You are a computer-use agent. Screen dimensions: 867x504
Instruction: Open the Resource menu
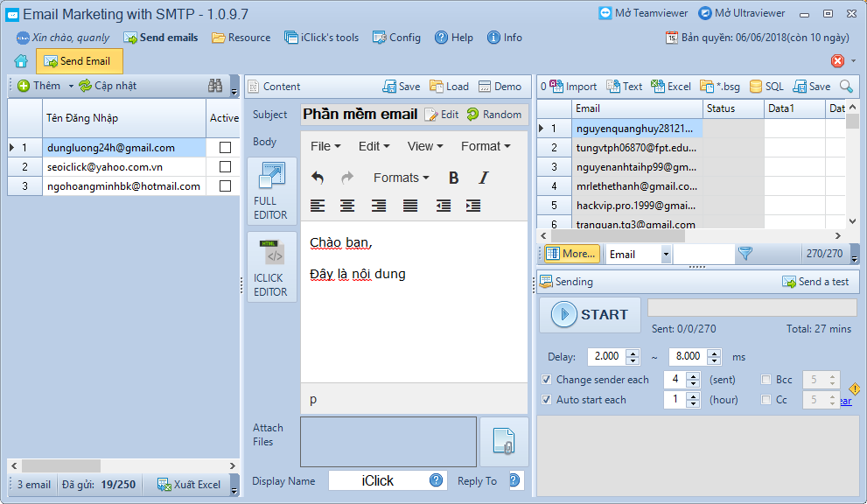pyautogui.click(x=241, y=38)
